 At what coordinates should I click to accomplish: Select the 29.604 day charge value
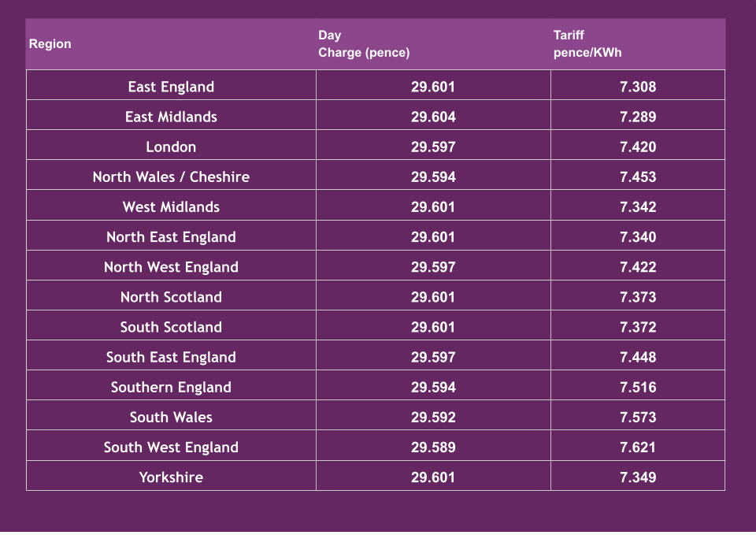433,117
